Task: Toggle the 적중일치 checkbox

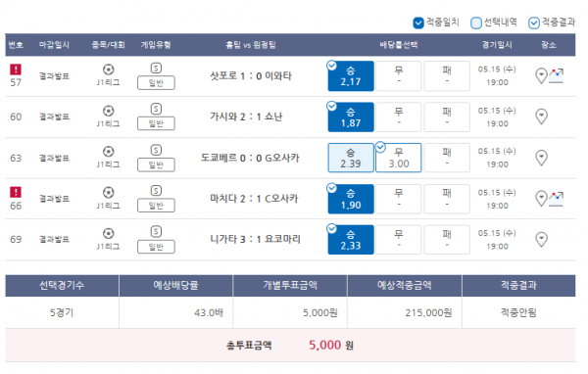Action: pyautogui.click(x=418, y=23)
